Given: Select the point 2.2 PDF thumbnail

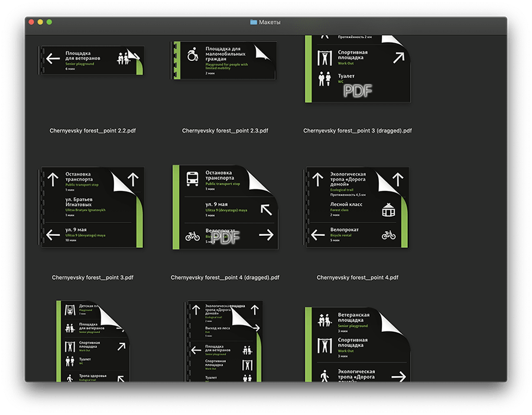Looking at the screenshot, I should pos(89,60).
